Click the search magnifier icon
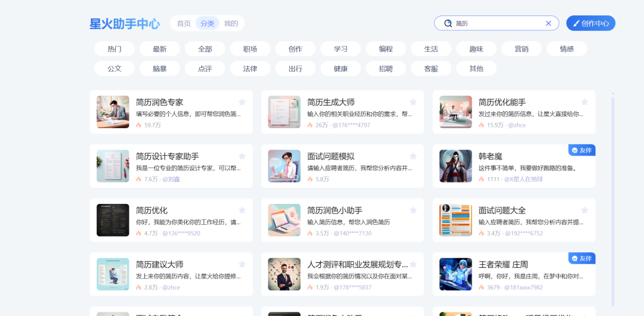644x316 pixels. (448, 23)
